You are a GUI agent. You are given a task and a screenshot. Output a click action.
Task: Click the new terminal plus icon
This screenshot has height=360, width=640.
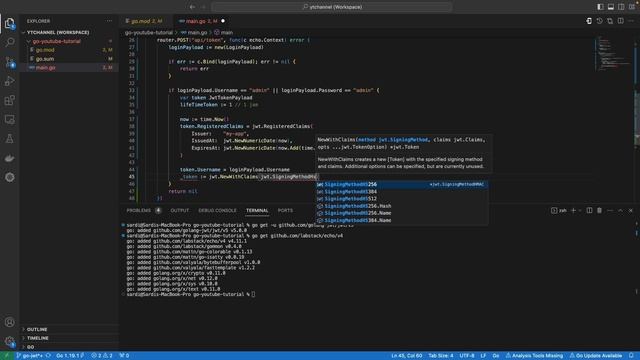[573, 211]
